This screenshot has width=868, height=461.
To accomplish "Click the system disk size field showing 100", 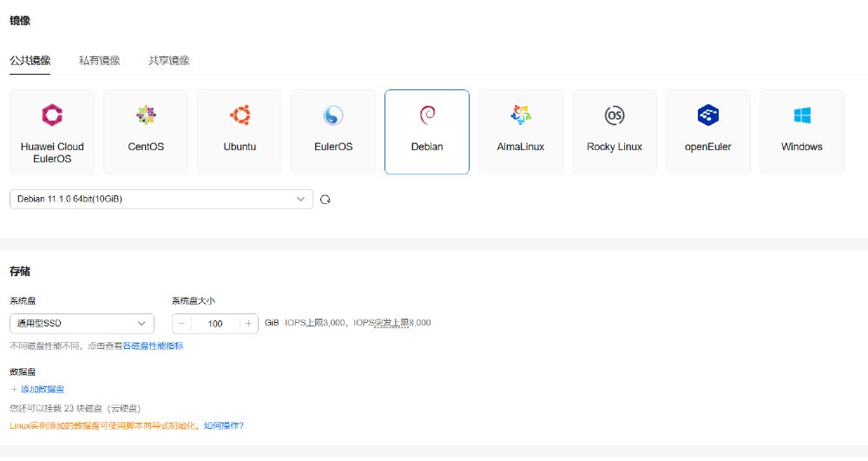I will point(215,324).
